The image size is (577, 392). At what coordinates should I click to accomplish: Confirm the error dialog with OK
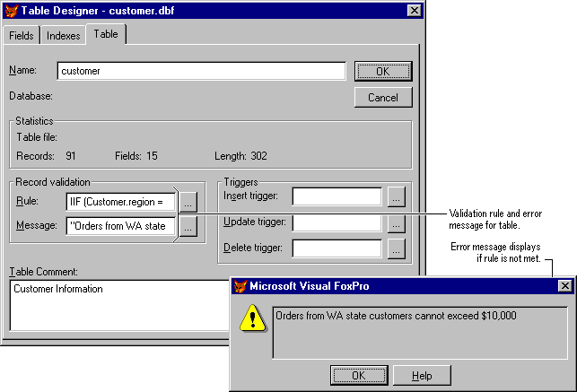click(358, 375)
